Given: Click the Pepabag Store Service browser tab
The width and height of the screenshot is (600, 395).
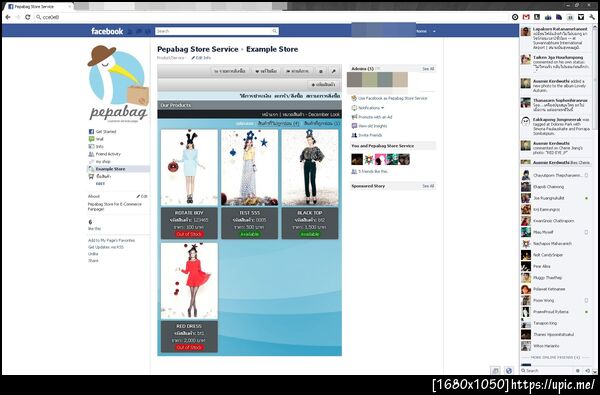Looking at the screenshot, I should (x=38, y=7).
